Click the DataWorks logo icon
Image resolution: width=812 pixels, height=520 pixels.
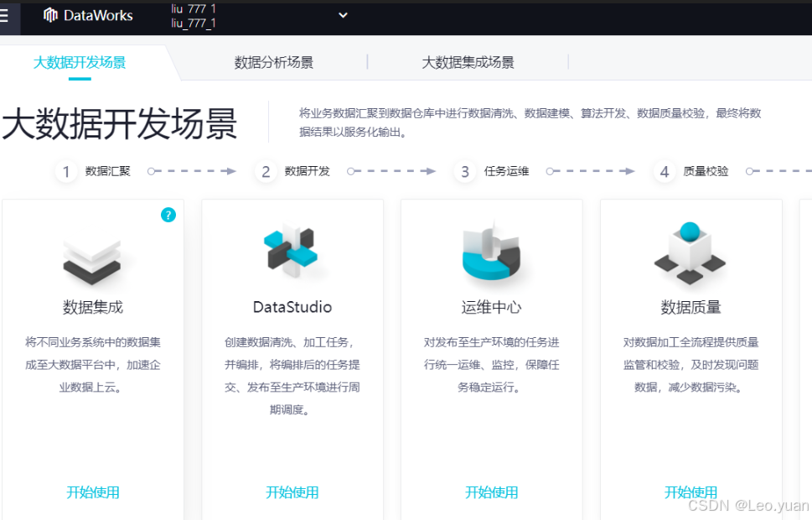click(50, 16)
